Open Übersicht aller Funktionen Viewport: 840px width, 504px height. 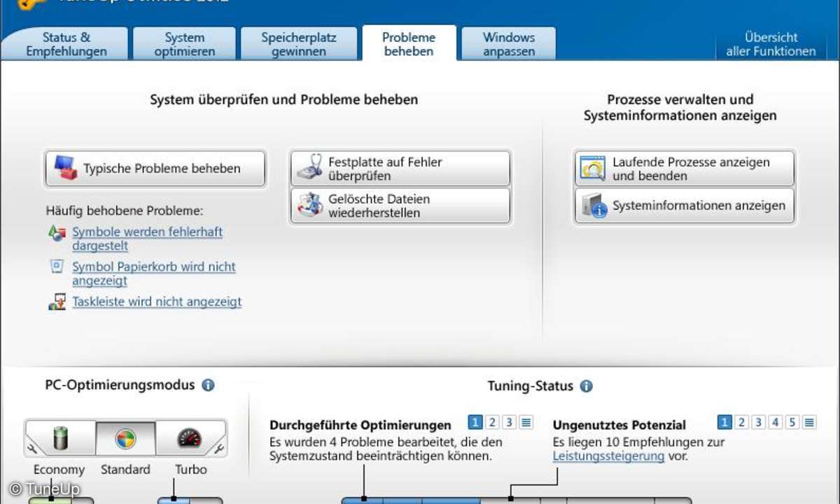(771, 44)
